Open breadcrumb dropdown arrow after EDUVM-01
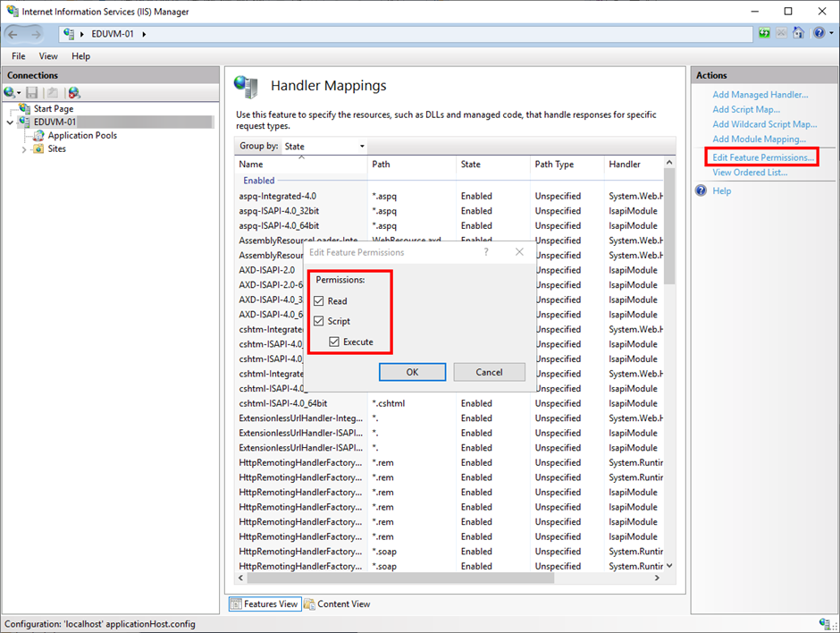This screenshot has width=840, height=633. (x=144, y=34)
